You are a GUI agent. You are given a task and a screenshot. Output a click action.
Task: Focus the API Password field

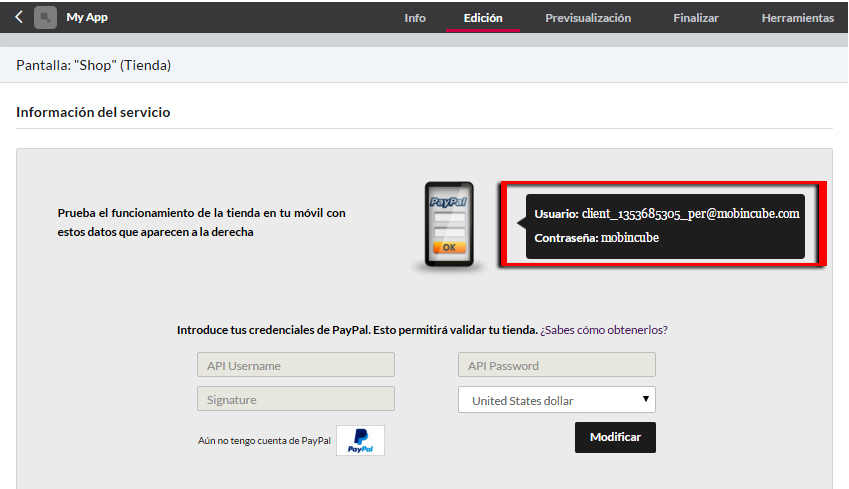coord(557,365)
